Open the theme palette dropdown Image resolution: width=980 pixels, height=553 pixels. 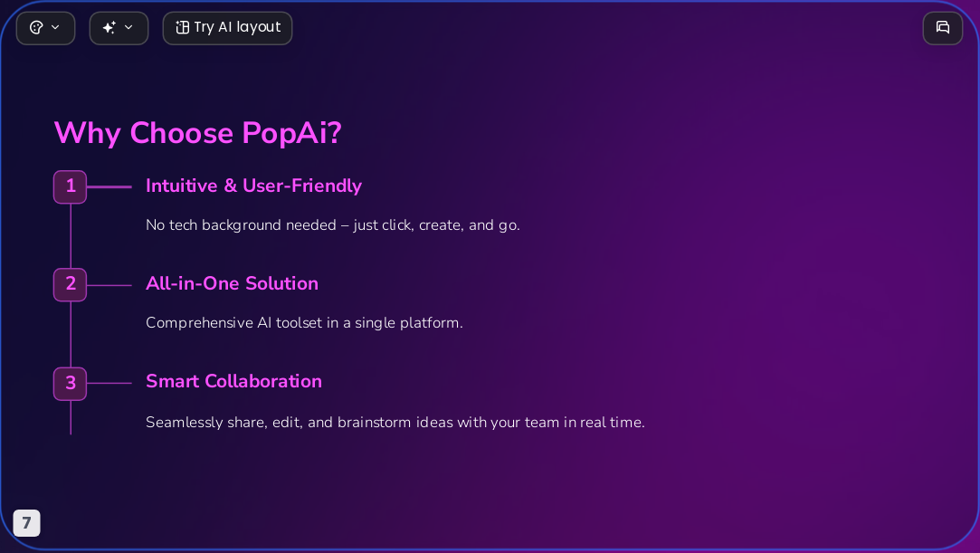pos(45,28)
